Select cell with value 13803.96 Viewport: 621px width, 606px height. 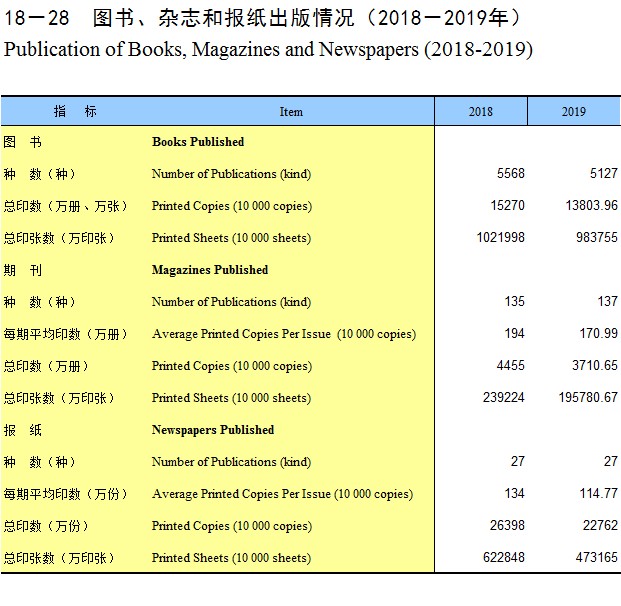592,206
